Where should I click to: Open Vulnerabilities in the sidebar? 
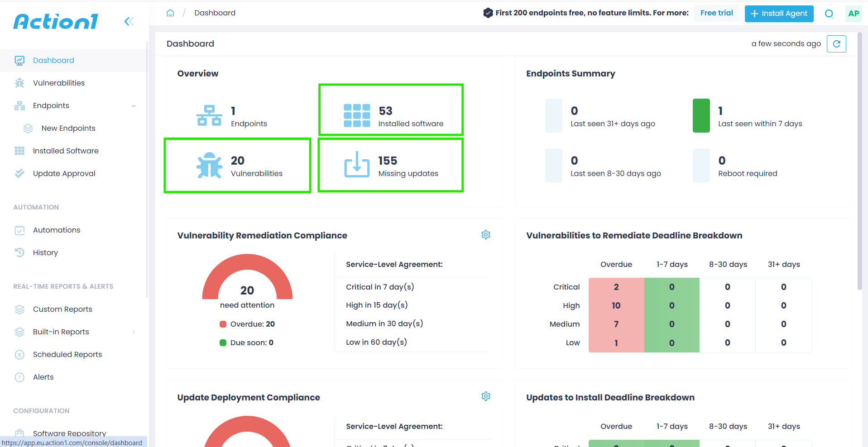(x=58, y=83)
